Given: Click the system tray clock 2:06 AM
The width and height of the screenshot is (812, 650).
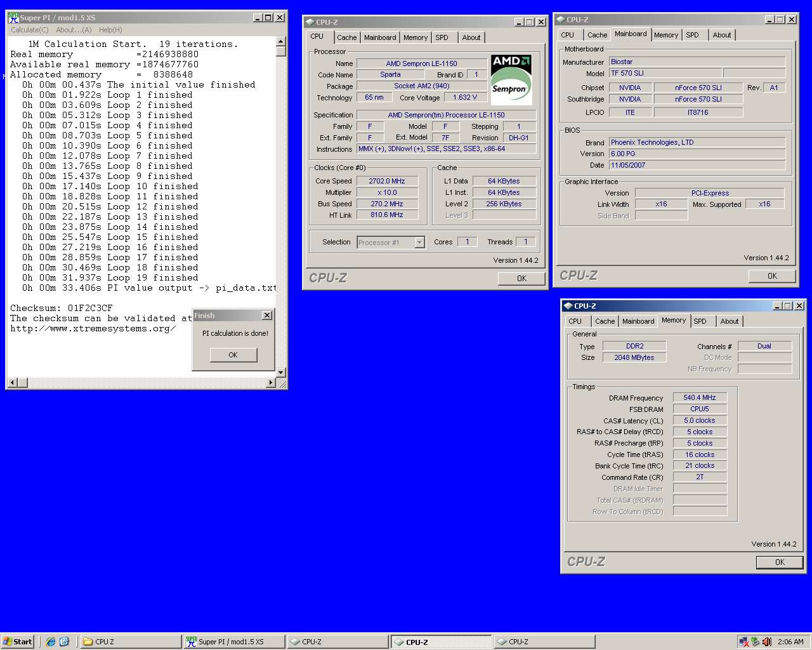Looking at the screenshot, I should click(790, 642).
